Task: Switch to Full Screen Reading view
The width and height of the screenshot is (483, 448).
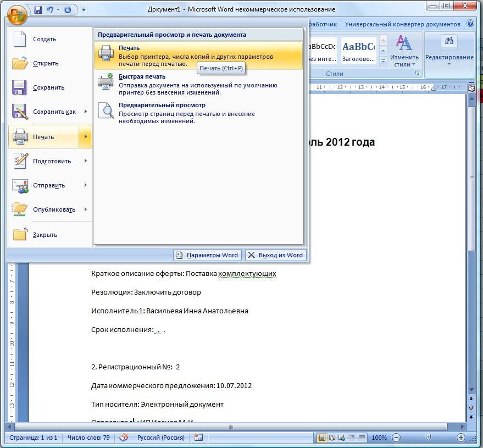Action: pos(332,438)
